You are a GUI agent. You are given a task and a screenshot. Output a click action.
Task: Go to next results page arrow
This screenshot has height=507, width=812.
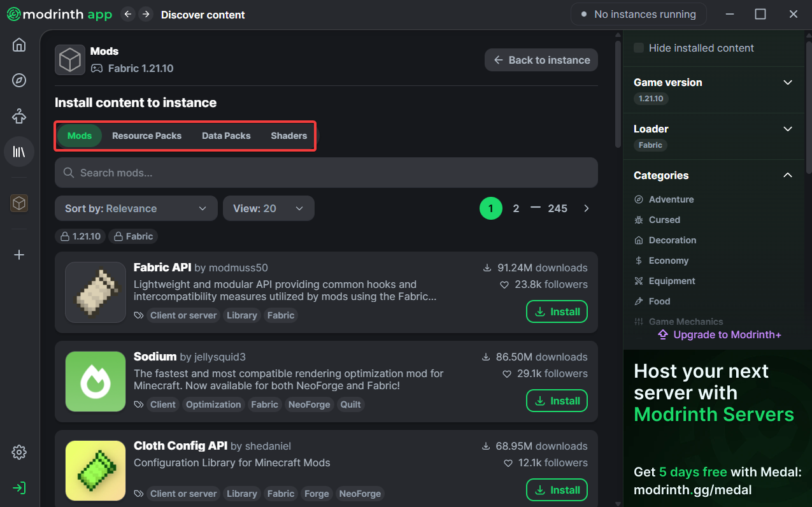tap(587, 208)
